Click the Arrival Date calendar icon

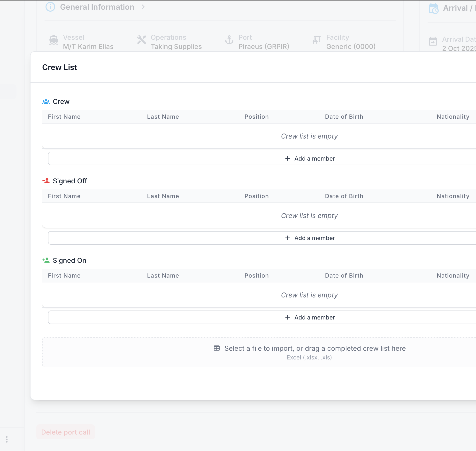coord(433,41)
